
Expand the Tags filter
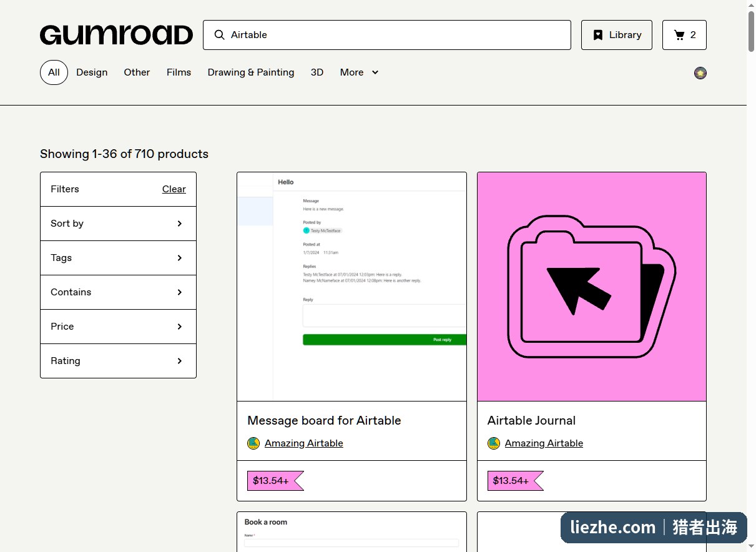coord(118,258)
